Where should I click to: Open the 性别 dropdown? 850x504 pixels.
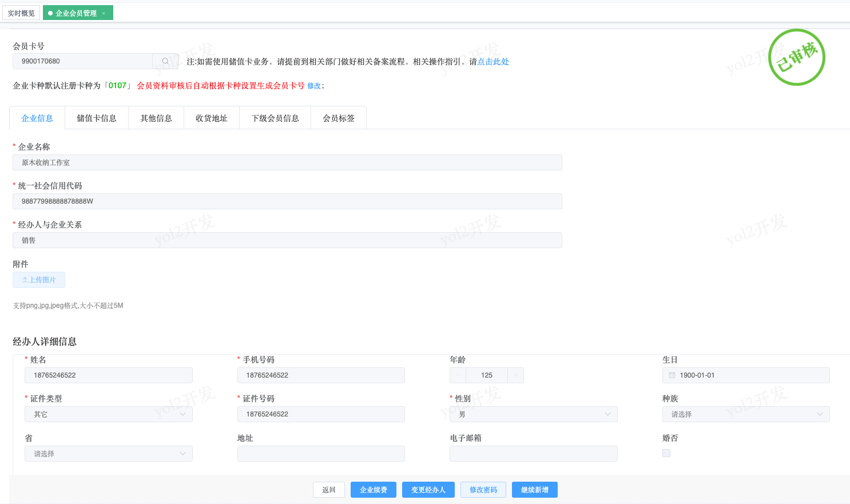point(534,414)
